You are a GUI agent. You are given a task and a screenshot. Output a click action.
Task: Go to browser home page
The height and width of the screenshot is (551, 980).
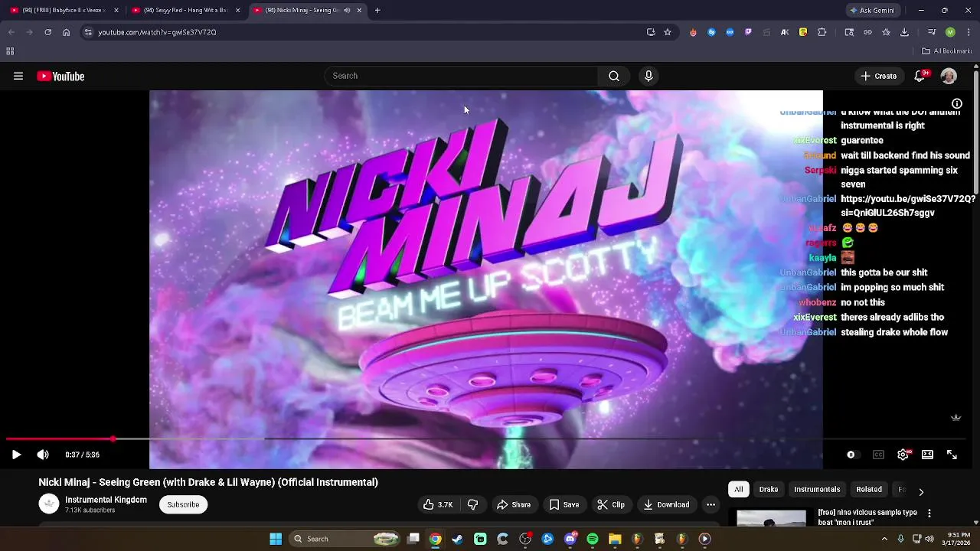click(x=66, y=32)
